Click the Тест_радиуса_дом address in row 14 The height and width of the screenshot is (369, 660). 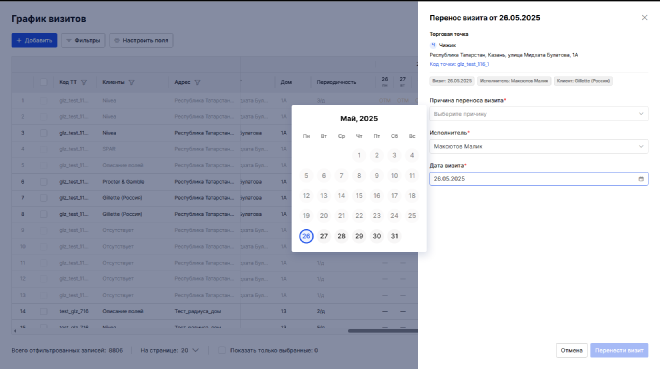point(198,311)
